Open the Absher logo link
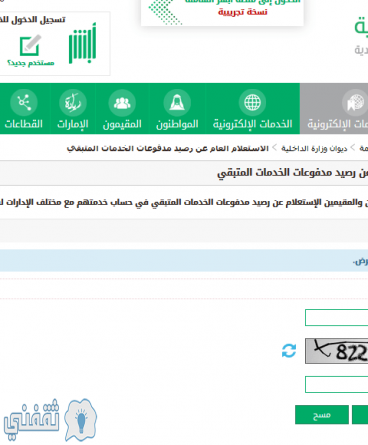Screen dimensions: 368x445 tap(82, 44)
